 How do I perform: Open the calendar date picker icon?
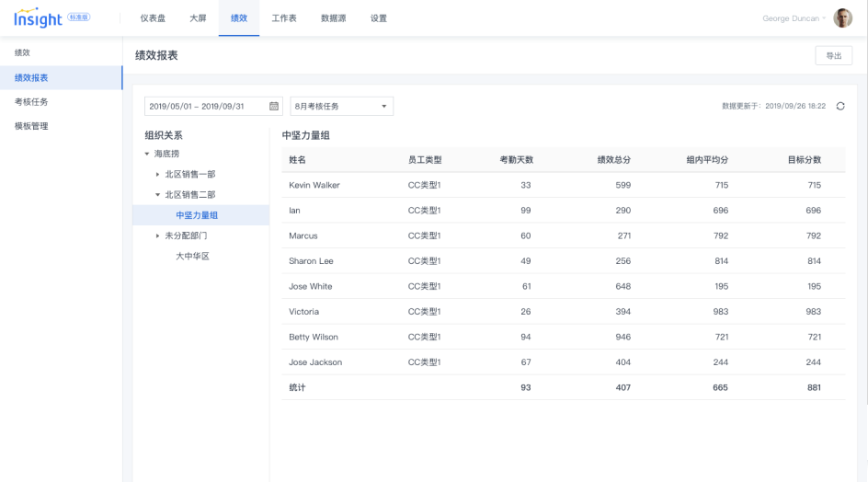273,107
